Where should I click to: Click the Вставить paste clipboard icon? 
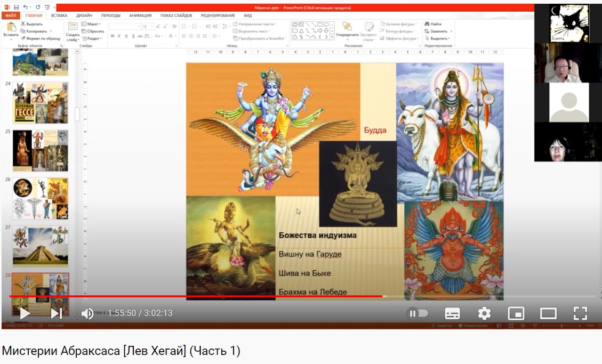11,27
